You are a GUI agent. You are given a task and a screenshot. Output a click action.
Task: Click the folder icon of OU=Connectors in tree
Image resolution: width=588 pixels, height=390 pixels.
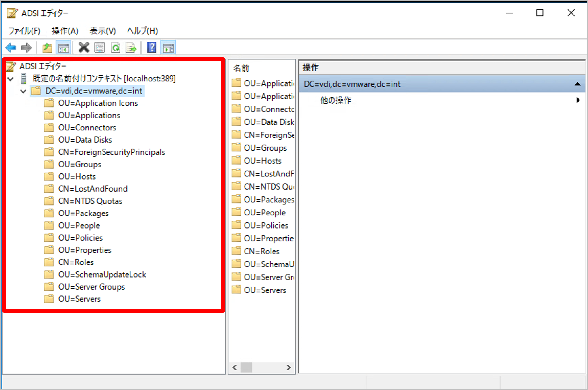point(49,128)
